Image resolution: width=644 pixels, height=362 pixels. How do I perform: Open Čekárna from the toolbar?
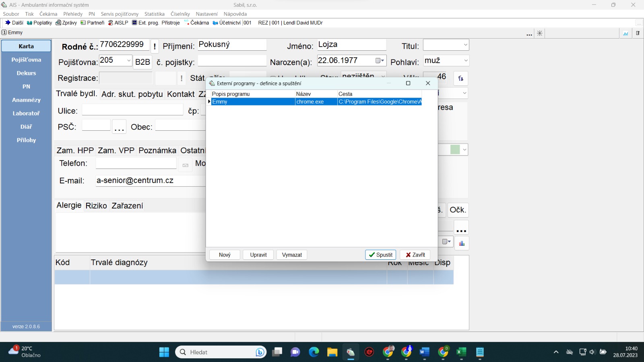(x=196, y=23)
